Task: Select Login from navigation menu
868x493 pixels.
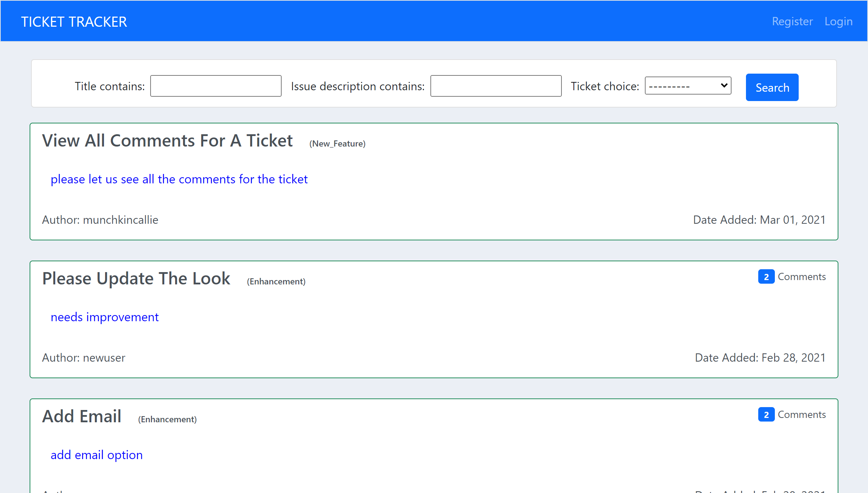Action: click(x=838, y=21)
